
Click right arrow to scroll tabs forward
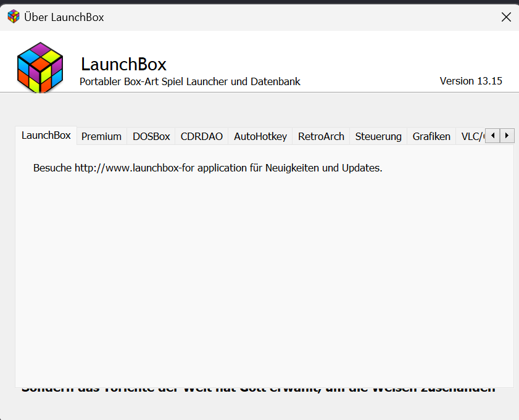(507, 136)
